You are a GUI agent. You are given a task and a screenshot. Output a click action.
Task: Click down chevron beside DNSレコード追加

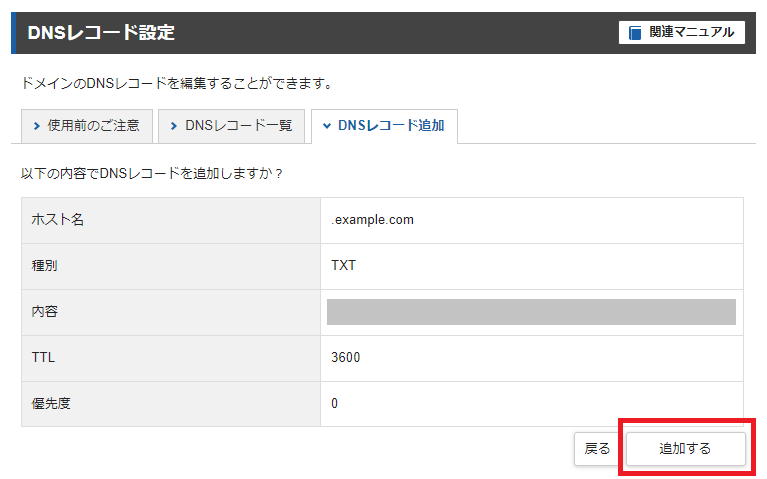point(327,126)
